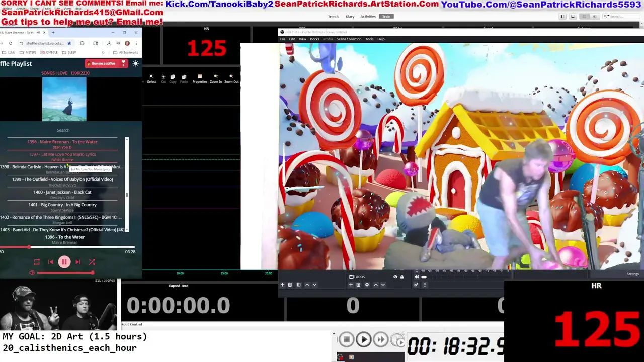Screen dimensions: 644x362
Task: Open the browser downloads icon
Action: 109,43
